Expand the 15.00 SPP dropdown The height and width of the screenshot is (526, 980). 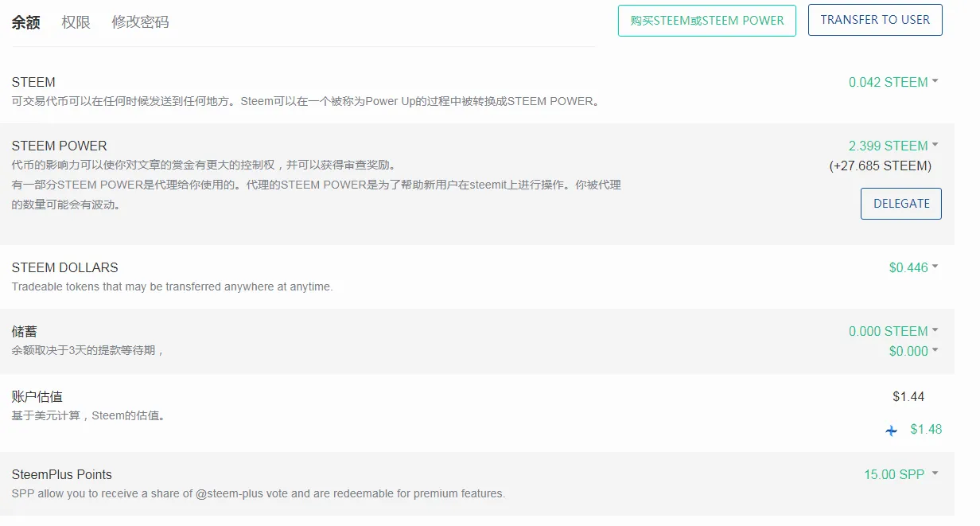tap(900, 474)
